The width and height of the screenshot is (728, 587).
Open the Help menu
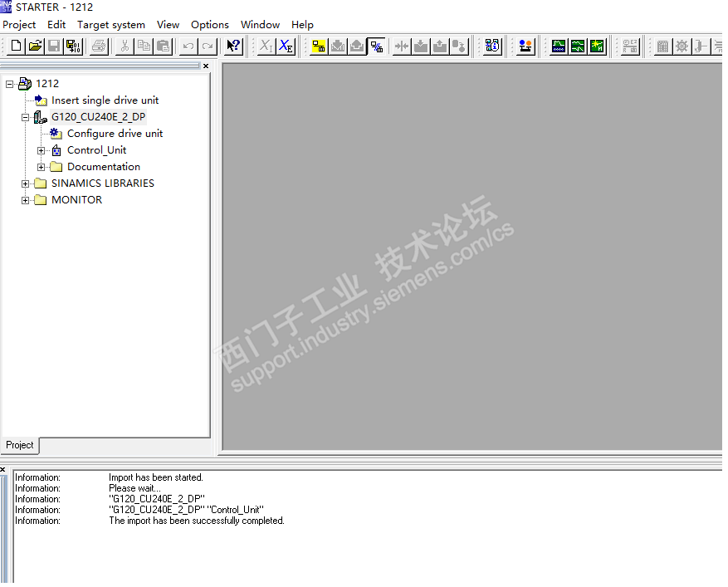point(302,25)
